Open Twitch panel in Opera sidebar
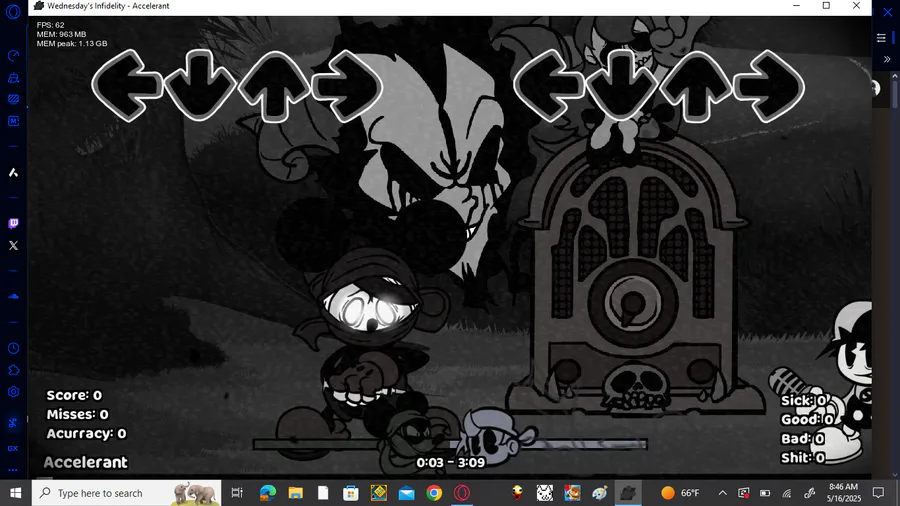900x506 pixels. (x=13, y=223)
